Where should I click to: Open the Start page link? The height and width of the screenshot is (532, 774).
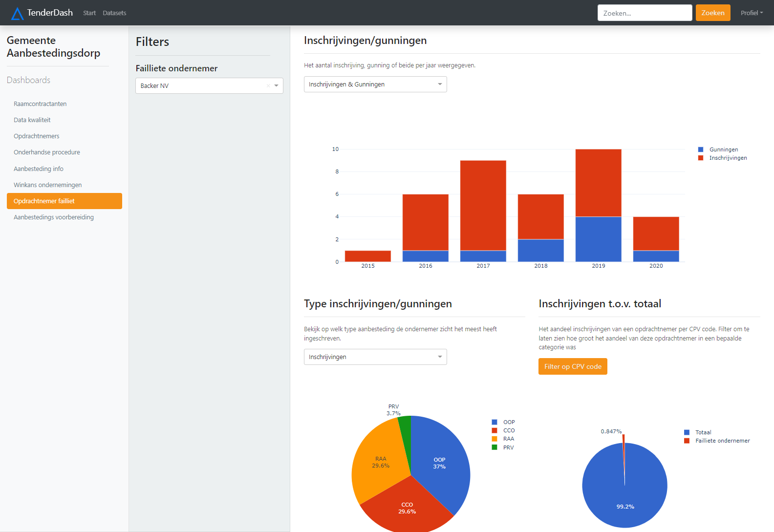[89, 13]
